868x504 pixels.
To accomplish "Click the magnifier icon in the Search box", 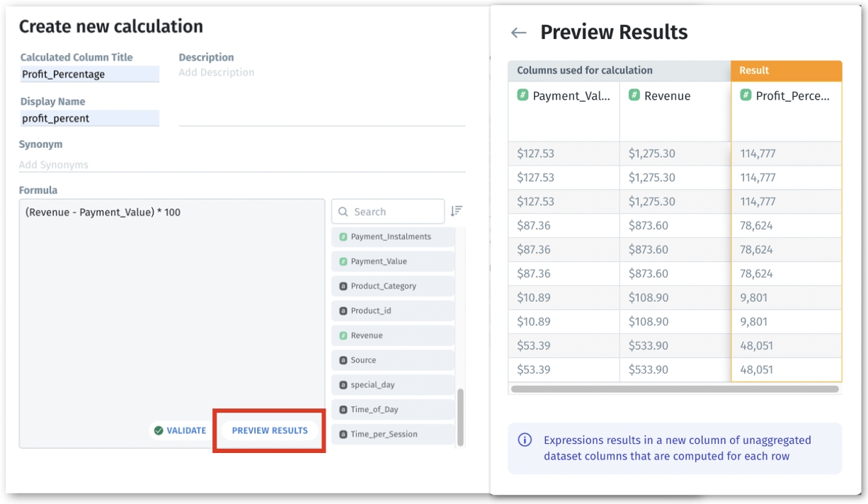I will pyautogui.click(x=343, y=212).
